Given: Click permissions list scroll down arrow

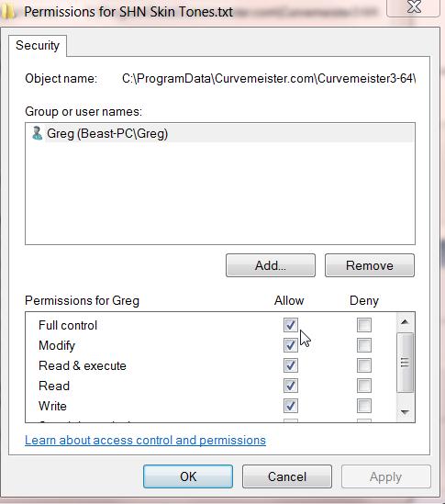Looking at the screenshot, I should 405,412.
